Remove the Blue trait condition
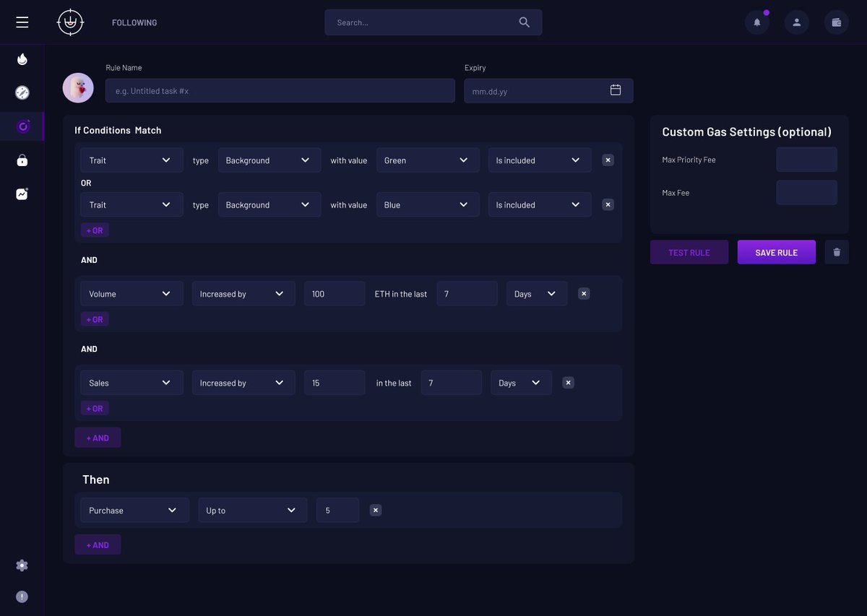This screenshot has height=616, width=867. tap(608, 204)
